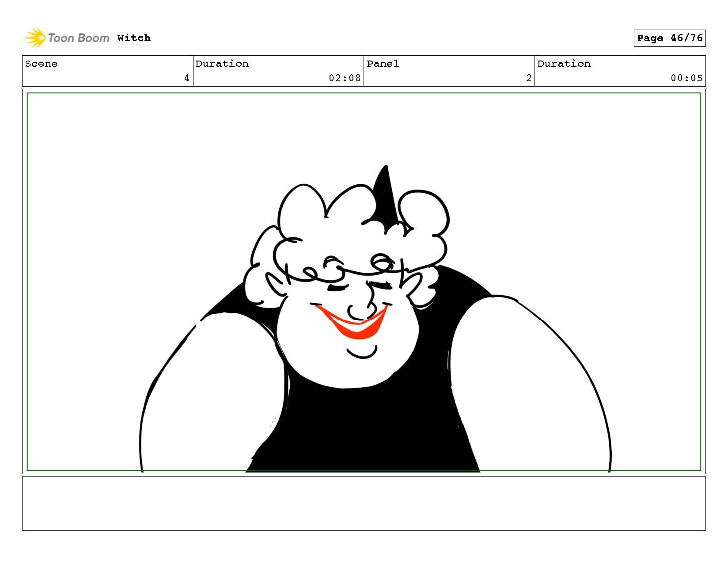Screen dimensions: 728x564
Task: Click the scene duration value '02:08'
Action: click(x=345, y=78)
